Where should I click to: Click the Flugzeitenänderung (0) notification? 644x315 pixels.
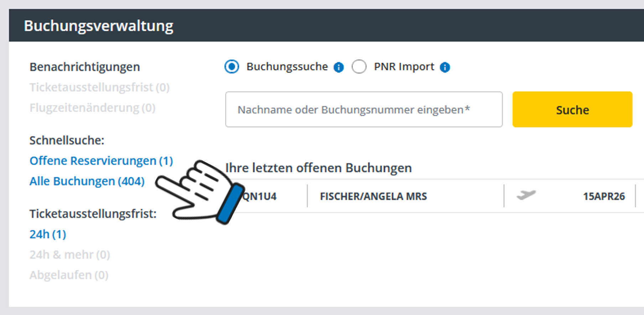click(x=92, y=108)
